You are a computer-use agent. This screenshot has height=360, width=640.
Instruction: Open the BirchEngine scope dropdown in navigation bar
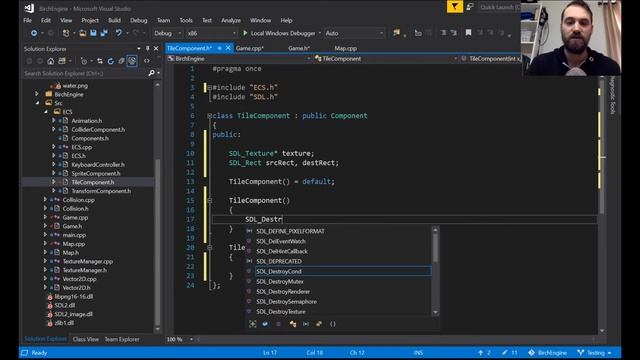coord(239,59)
